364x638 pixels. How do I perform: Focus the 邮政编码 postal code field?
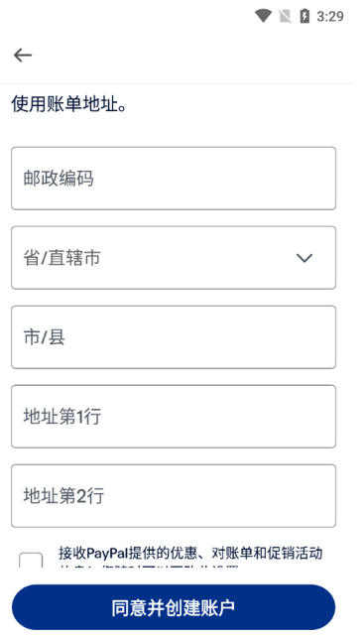coord(174,179)
